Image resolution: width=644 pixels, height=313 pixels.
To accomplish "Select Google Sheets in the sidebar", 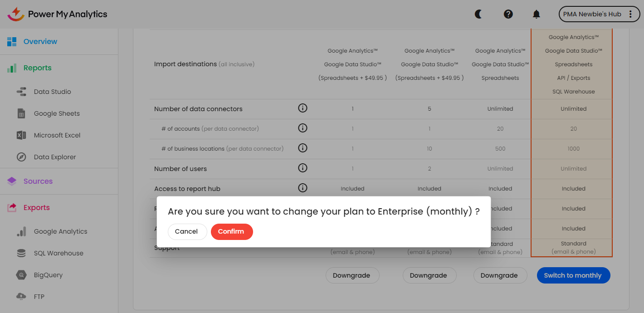I will coord(57,113).
